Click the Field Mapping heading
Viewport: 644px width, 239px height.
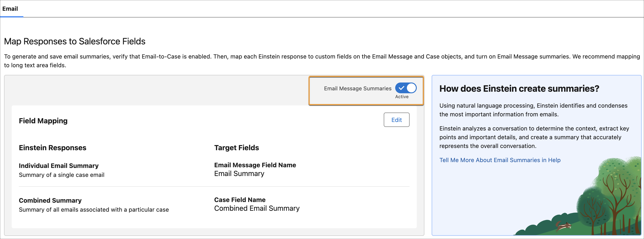(43, 121)
